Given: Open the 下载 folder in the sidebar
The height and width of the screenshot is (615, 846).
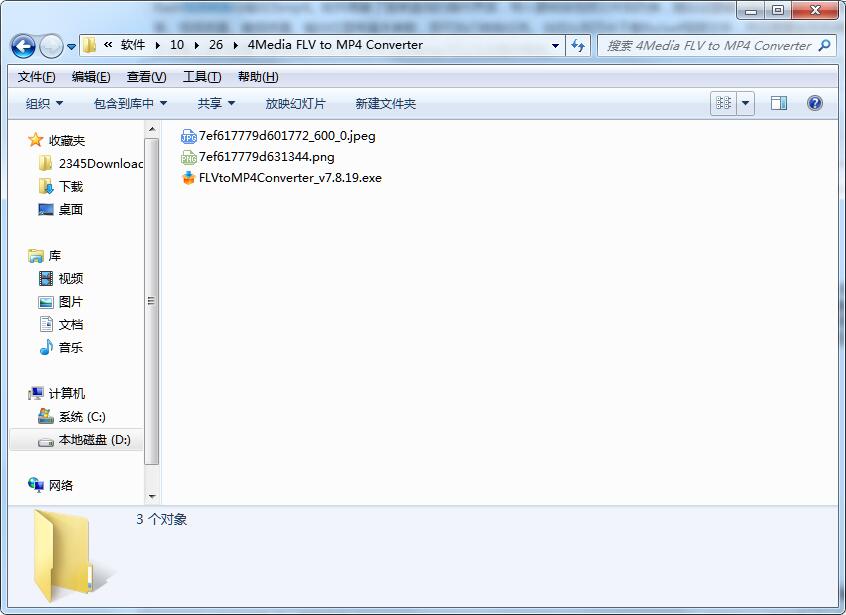Looking at the screenshot, I should tap(61, 187).
